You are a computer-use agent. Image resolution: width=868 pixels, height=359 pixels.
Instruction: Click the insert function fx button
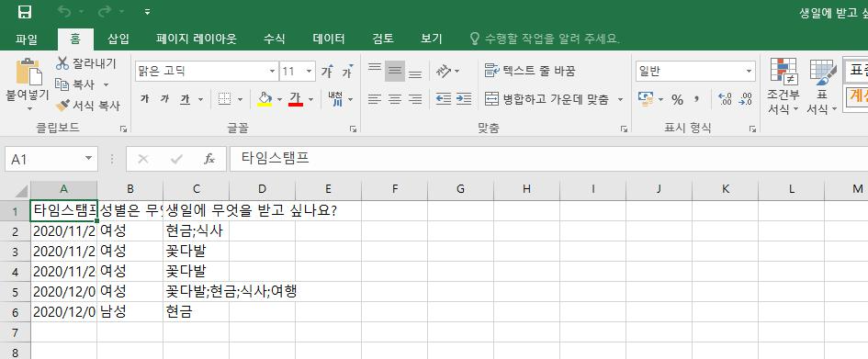click(x=209, y=160)
